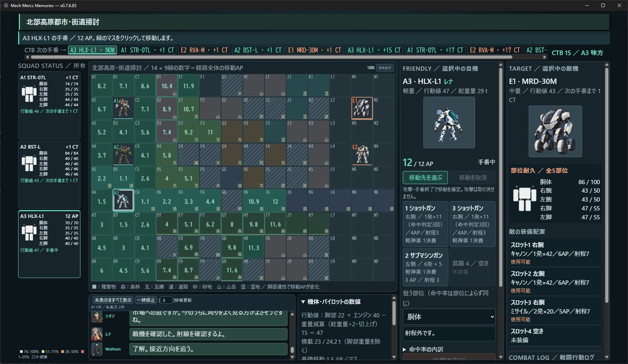Click the A3 HLX-L1 friendly mech portrait

tap(448, 122)
